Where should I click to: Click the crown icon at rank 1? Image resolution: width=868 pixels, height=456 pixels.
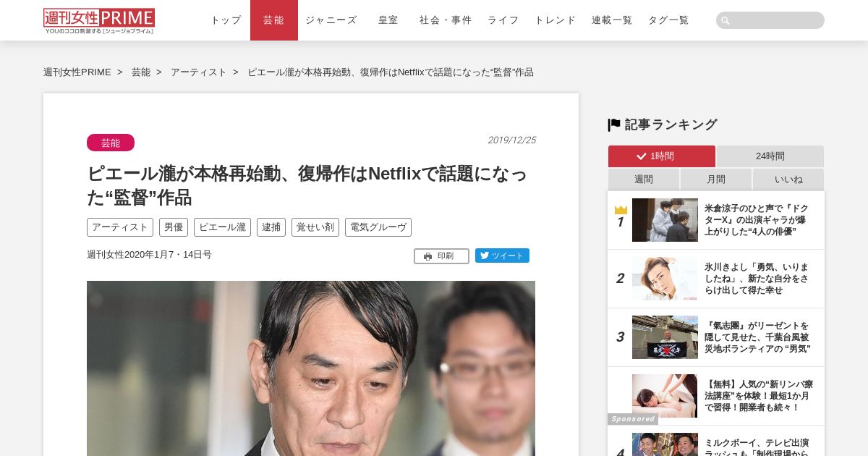coord(621,210)
